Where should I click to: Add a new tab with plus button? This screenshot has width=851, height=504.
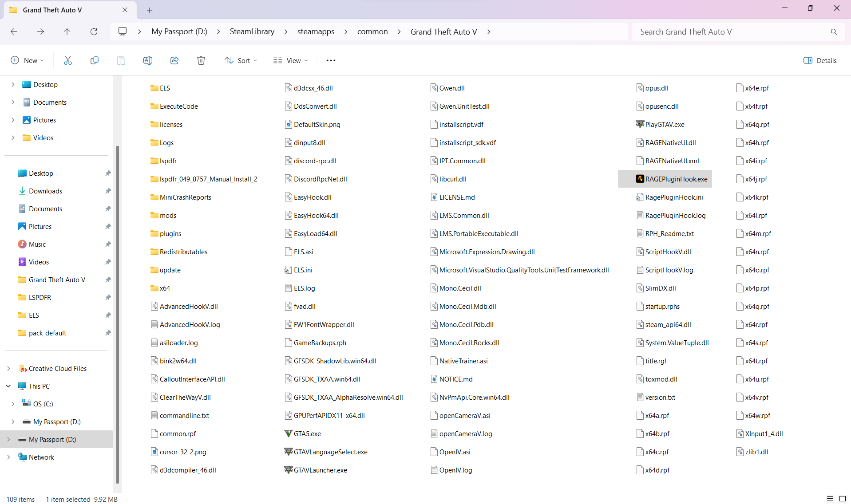coord(150,10)
